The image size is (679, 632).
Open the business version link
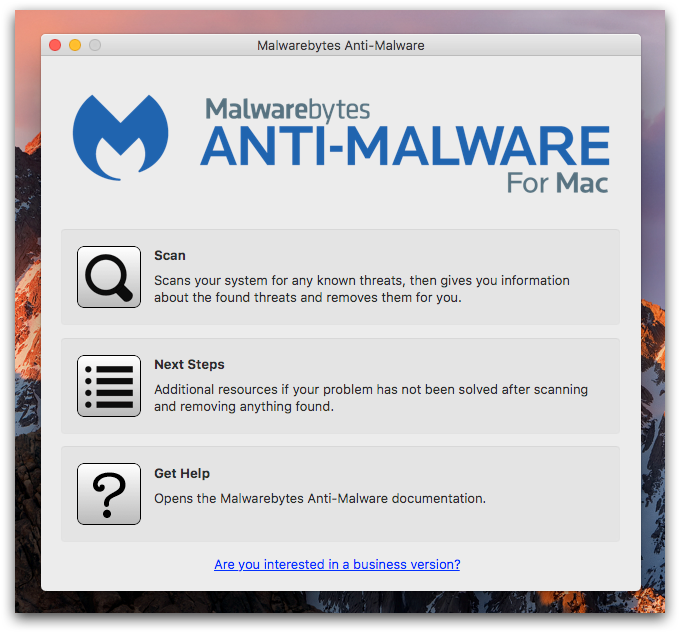coord(337,564)
